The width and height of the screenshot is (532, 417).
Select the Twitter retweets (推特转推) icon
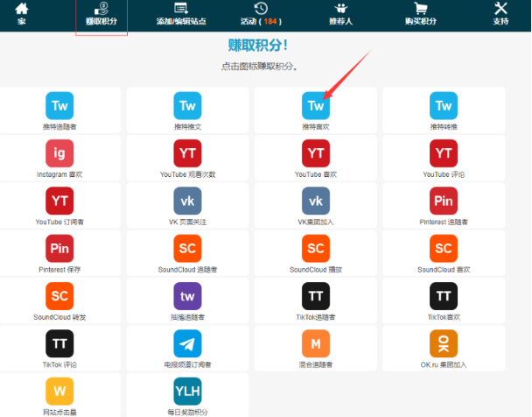point(444,107)
